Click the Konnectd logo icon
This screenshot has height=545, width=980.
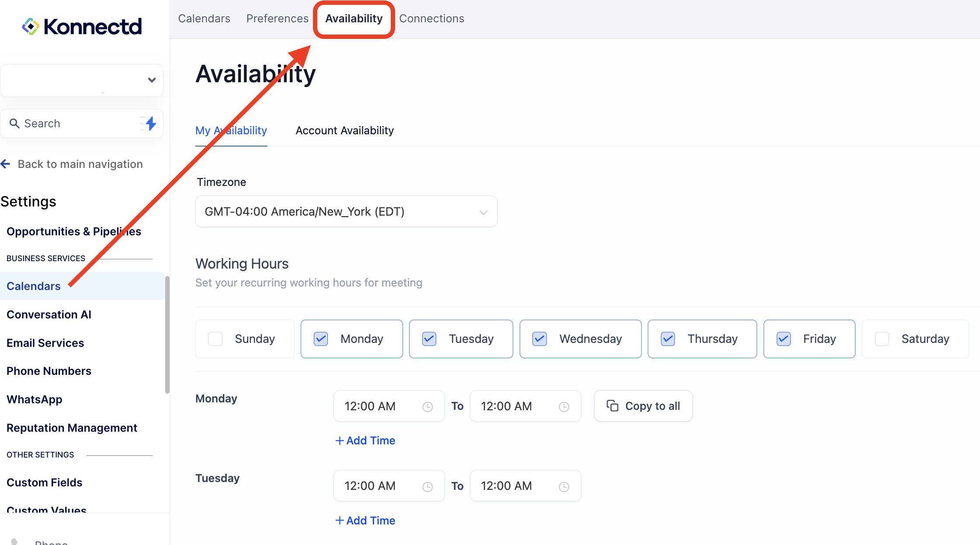pos(31,26)
